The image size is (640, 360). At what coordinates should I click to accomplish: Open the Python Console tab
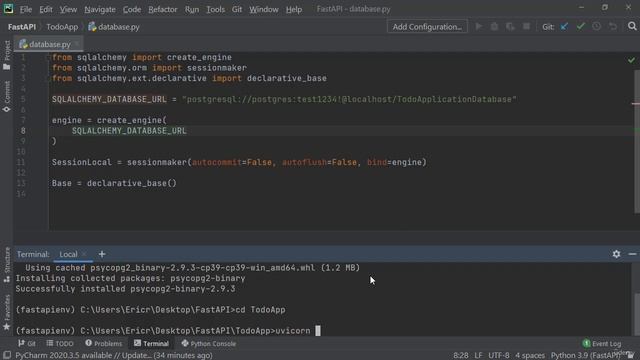pos(209,344)
